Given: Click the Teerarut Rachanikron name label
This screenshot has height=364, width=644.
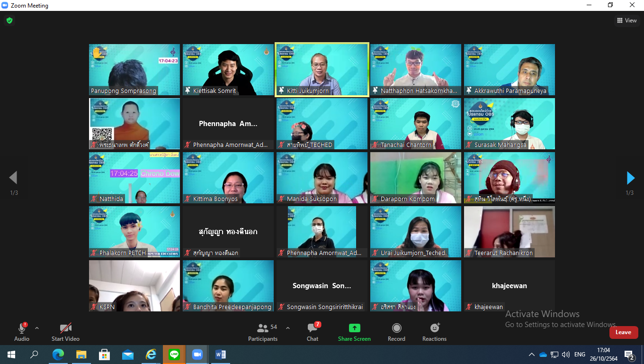Looking at the screenshot, I should coord(503,253).
